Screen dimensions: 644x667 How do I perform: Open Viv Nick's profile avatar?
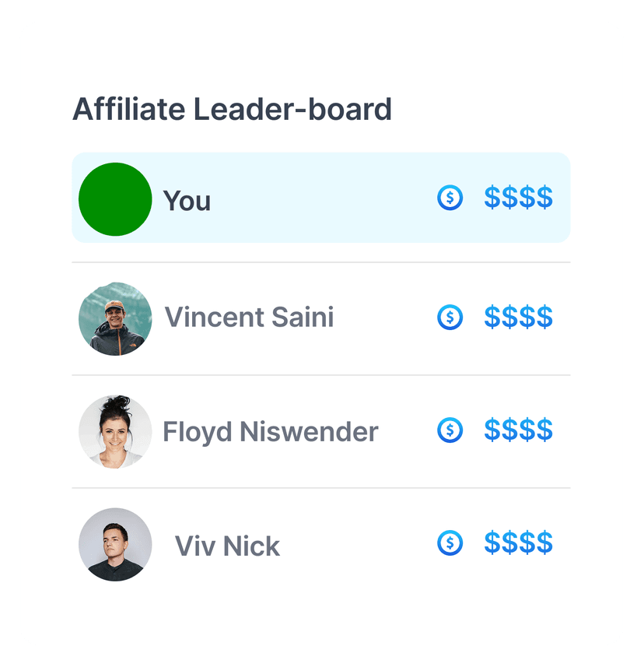pyautogui.click(x=114, y=545)
